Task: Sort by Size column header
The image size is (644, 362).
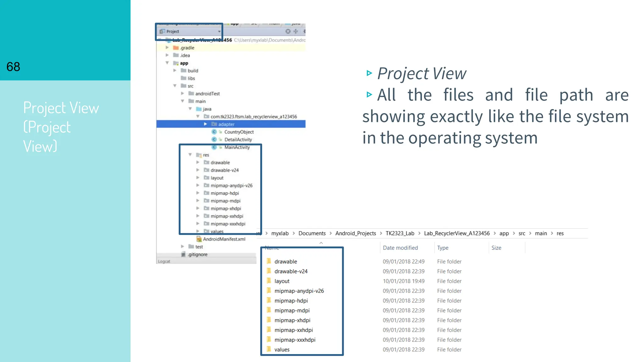Action: [x=496, y=248]
